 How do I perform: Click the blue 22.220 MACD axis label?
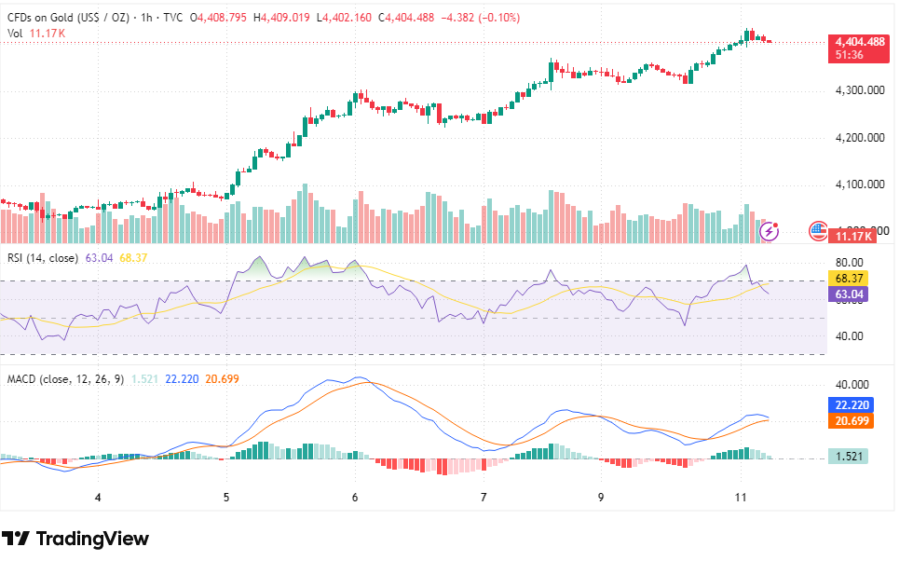pyautogui.click(x=852, y=405)
